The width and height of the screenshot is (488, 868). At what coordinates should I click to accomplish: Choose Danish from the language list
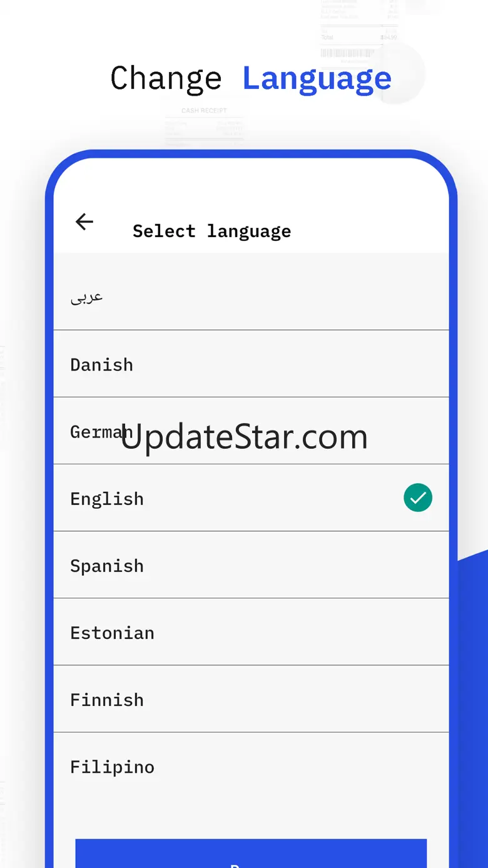coord(251,364)
